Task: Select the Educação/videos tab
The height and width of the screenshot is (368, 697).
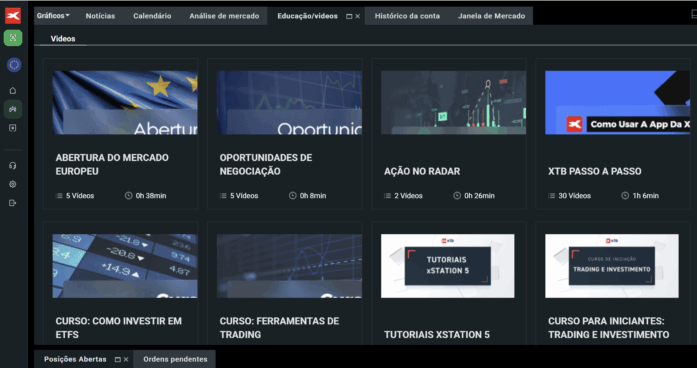Action: pos(308,16)
